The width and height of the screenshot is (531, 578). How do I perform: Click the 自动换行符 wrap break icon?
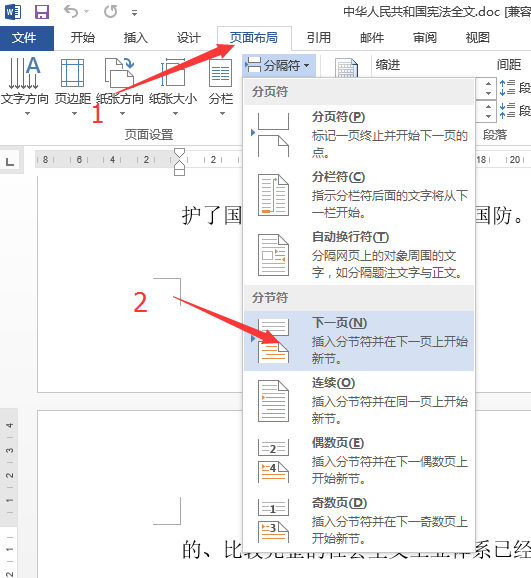273,255
